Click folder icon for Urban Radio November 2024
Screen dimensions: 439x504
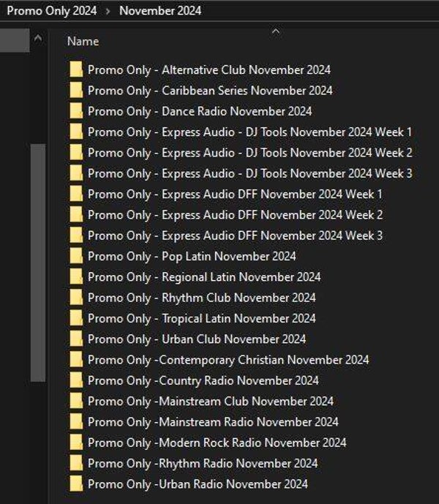click(x=76, y=484)
